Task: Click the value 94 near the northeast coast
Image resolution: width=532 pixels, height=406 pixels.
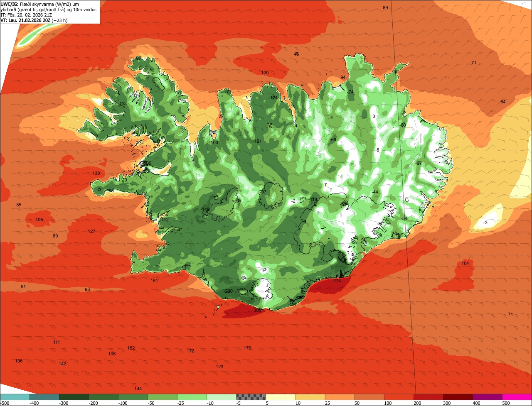Action: 343,78
